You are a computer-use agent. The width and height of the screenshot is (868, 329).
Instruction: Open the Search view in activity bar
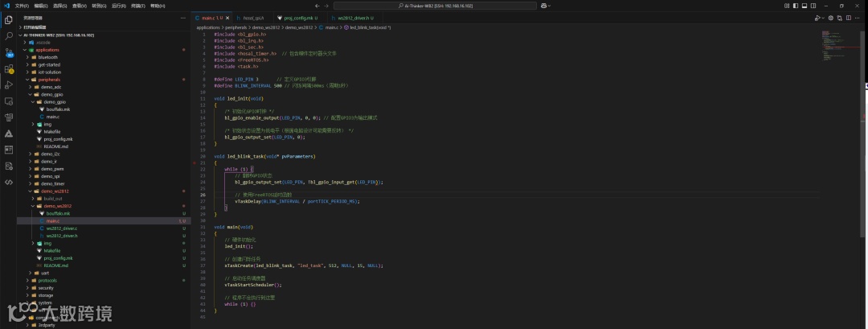click(x=8, y=36)
